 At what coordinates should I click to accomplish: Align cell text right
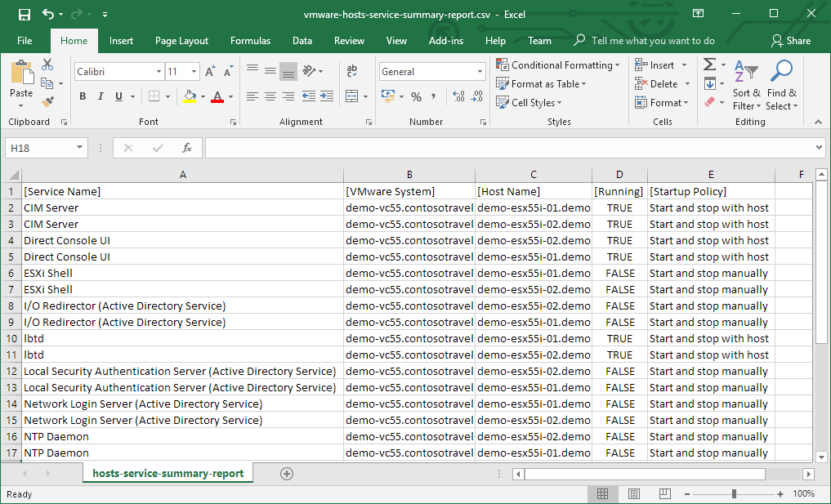coord(288,96)
